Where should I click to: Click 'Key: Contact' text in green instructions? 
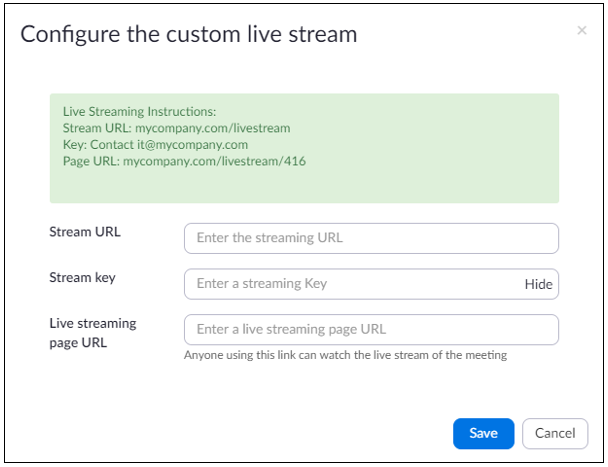point(98,145)
